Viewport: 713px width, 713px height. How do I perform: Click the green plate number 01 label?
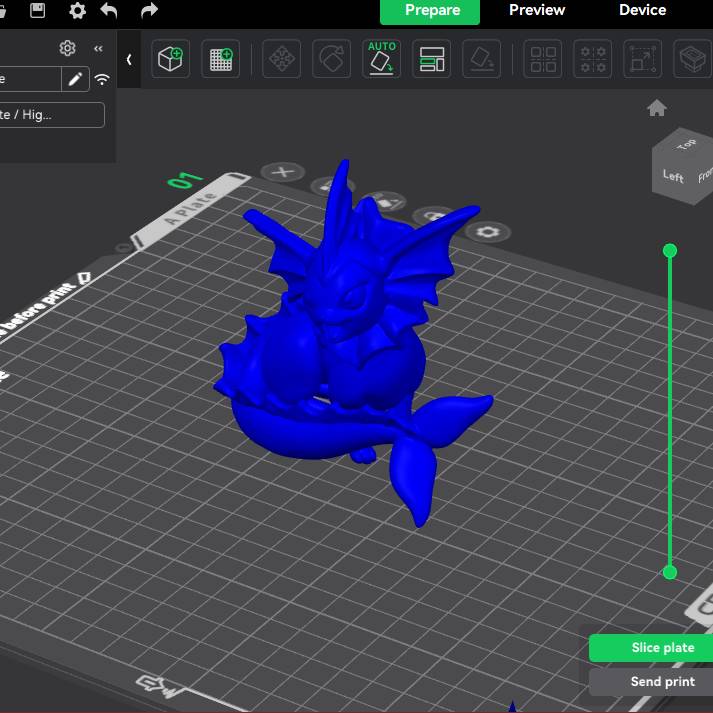click(185, 181)
